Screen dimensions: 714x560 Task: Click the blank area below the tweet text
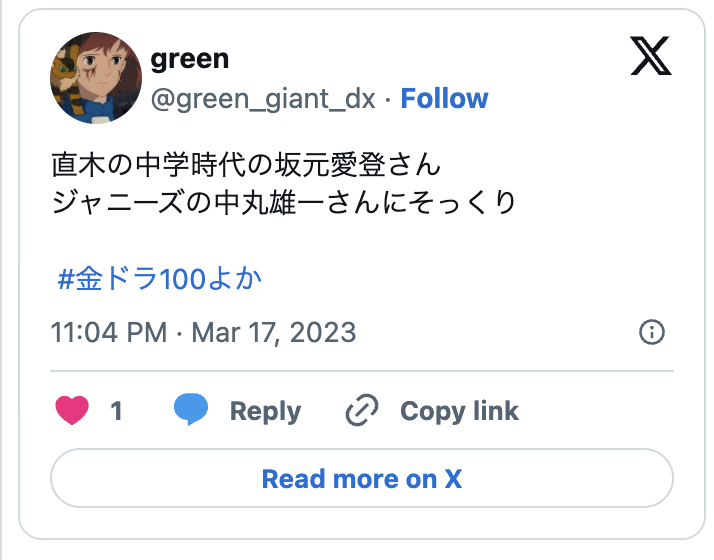coord(362,240)
